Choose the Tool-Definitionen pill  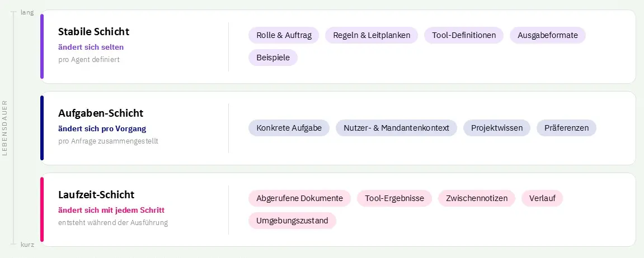pos(464,35)
